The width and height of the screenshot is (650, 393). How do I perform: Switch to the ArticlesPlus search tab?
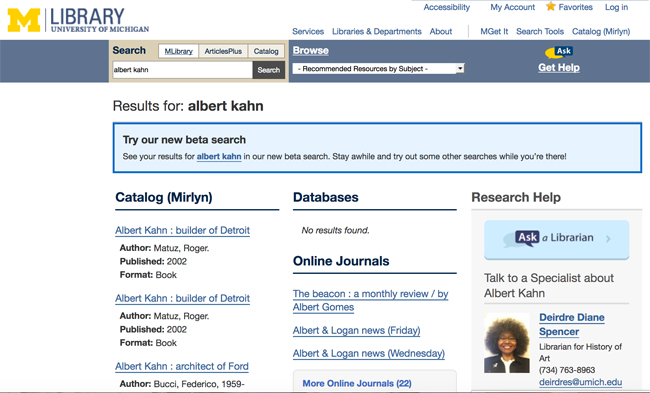click(223, 51)
